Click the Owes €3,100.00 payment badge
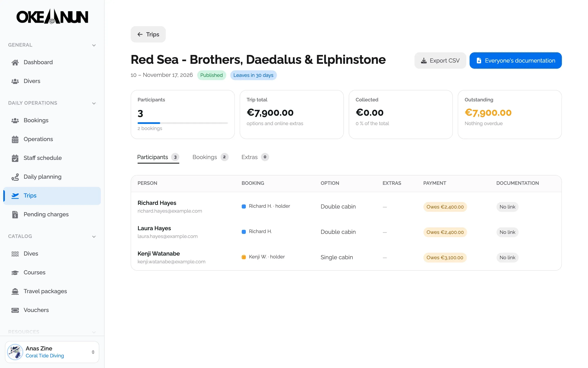 click(x=445, y=258)
